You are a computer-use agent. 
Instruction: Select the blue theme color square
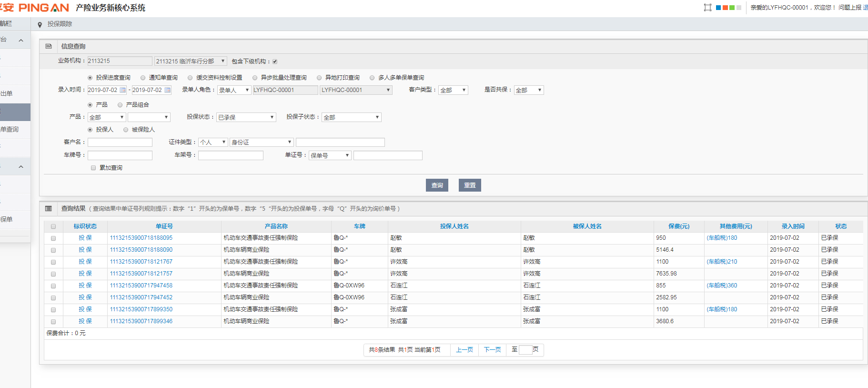coord(718,8)
